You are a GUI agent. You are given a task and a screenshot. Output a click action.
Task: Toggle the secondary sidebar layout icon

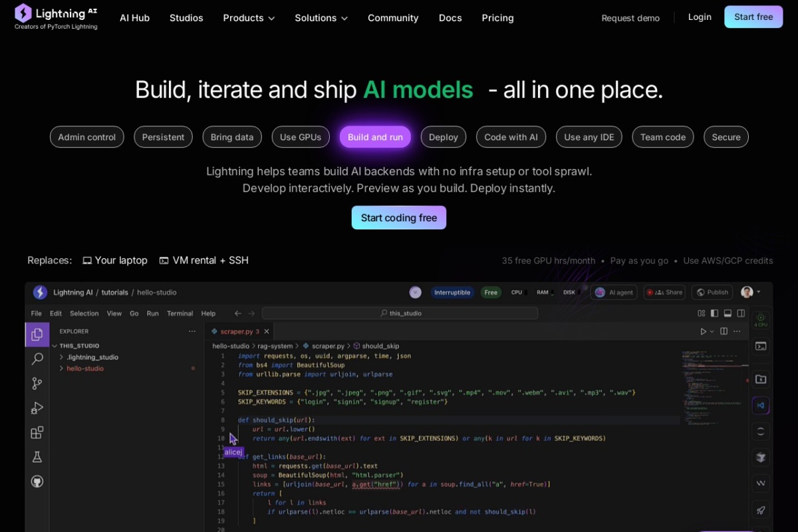(741, 313)
